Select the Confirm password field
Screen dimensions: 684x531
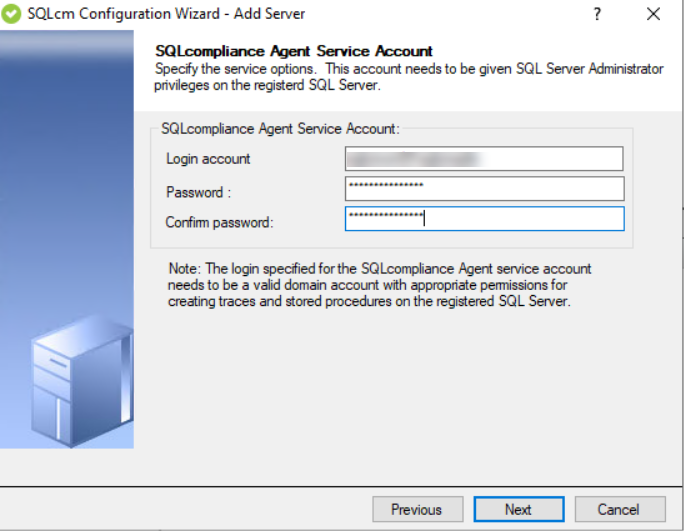(x=484, y=219)
